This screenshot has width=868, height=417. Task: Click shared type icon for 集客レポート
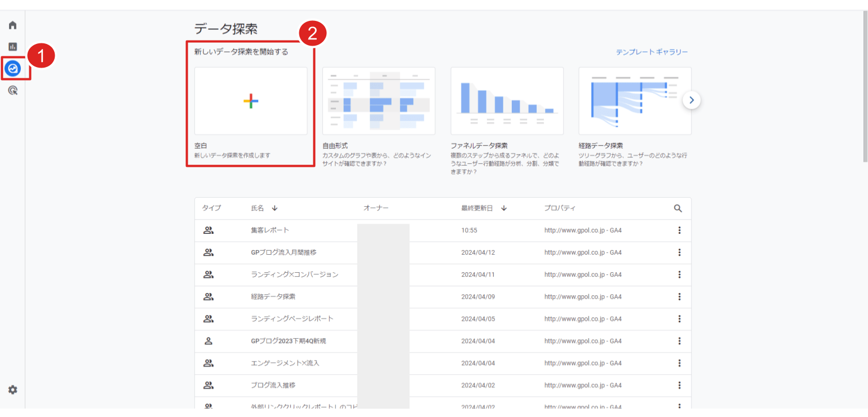pyautogui.click(x=209, y=230)
